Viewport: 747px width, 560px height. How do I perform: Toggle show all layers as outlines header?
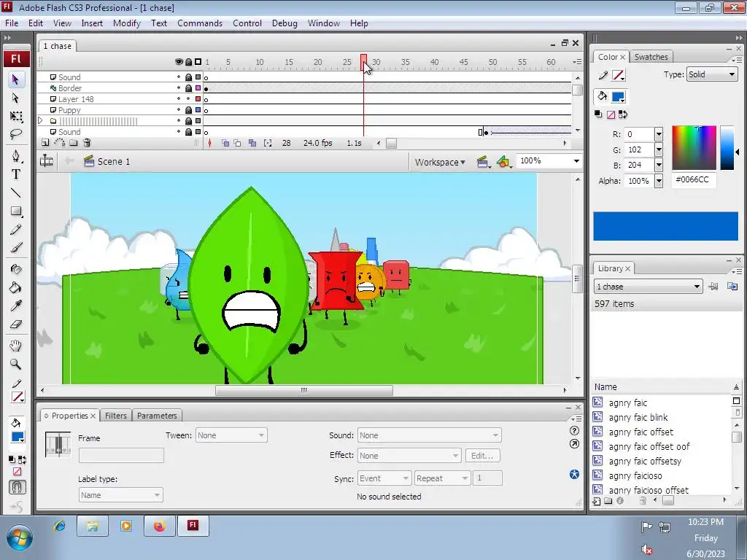point(198,62)
